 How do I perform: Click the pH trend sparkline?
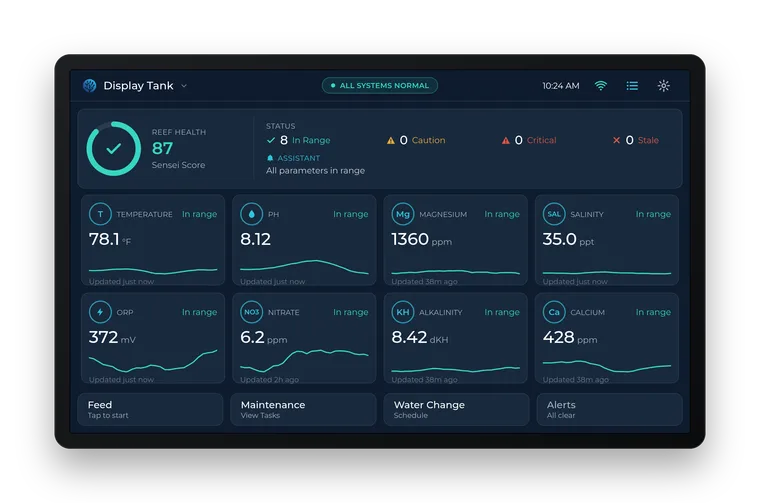tap(304, 267)
